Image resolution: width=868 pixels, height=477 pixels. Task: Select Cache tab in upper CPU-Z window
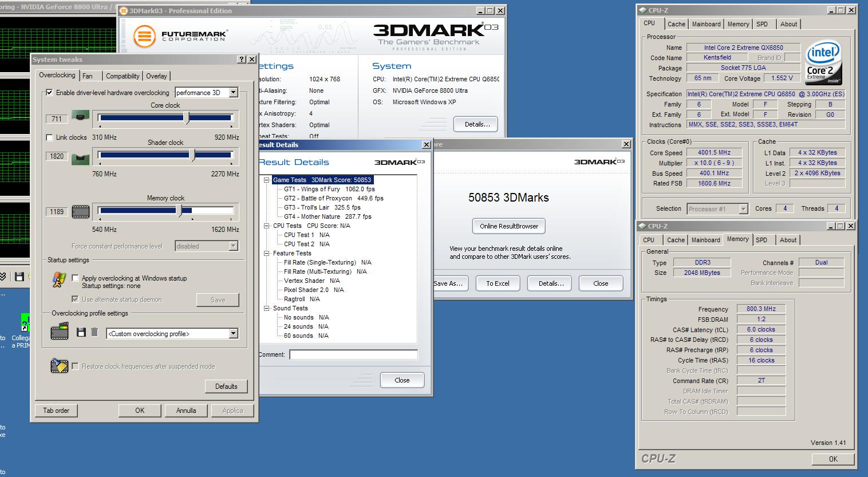(x=676, y=24)
